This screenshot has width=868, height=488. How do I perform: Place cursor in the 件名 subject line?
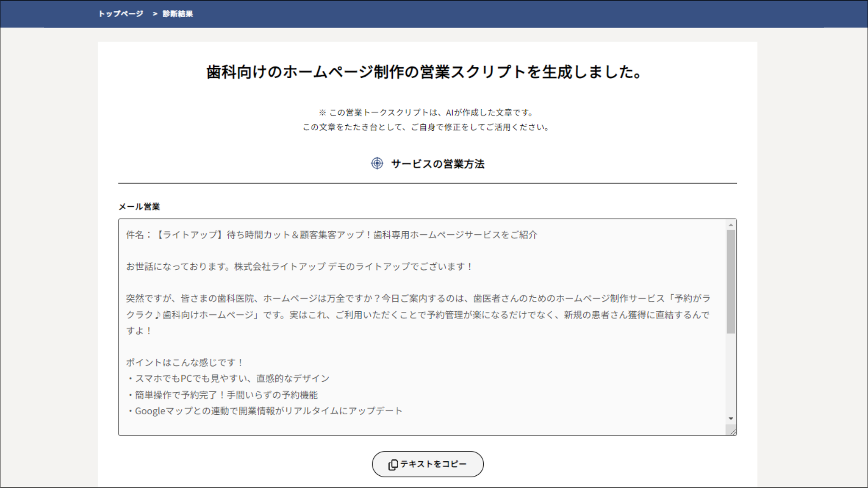331,235
